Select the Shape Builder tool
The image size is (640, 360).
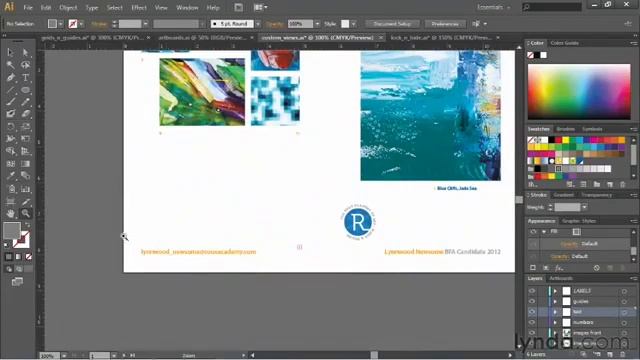pos(10,151)
